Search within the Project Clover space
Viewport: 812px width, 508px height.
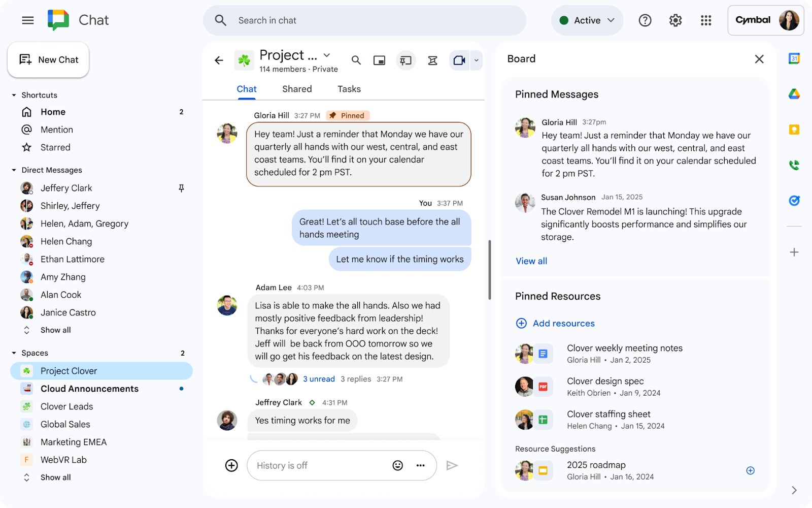pos(356,60)
